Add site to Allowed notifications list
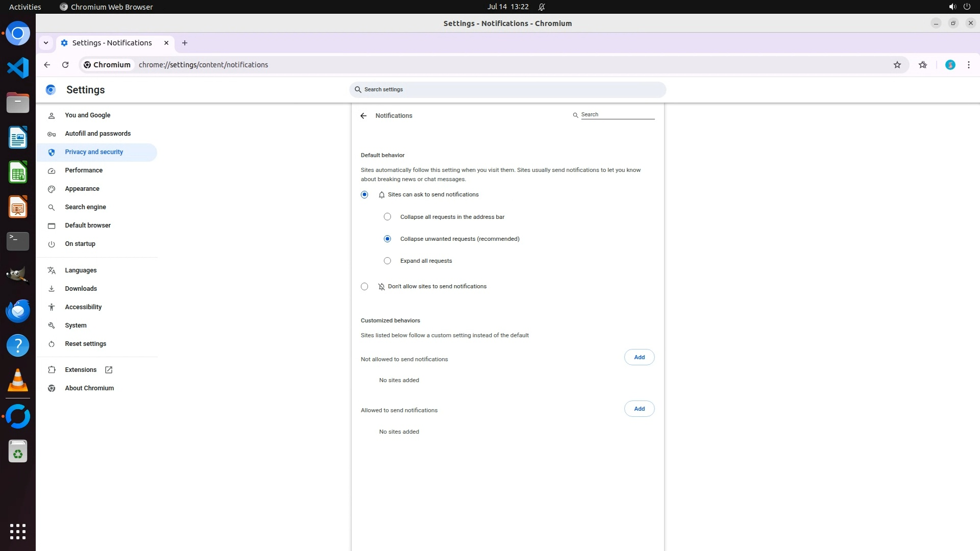The height and width of the screenshot is (551, 980). [639, 409]
